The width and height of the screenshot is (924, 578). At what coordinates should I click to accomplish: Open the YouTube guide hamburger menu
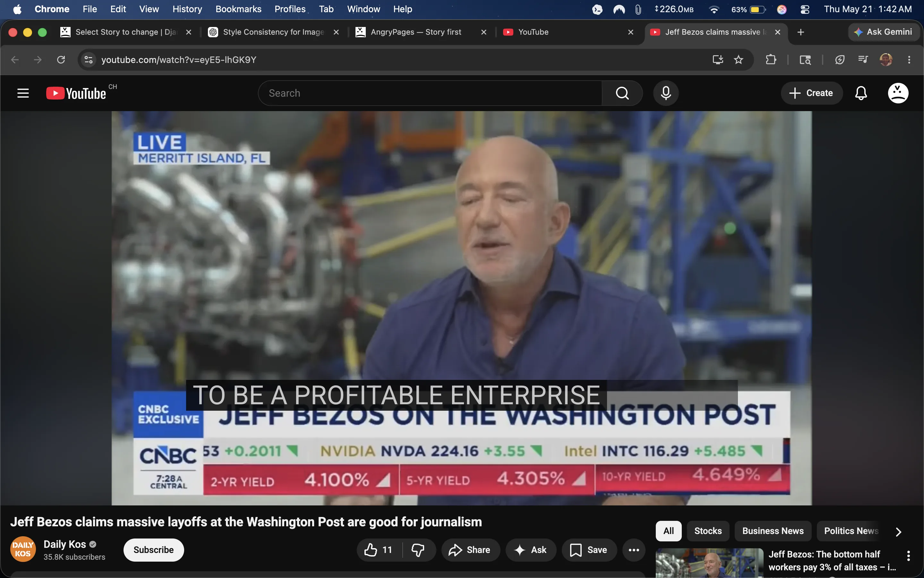coord(23,93)
